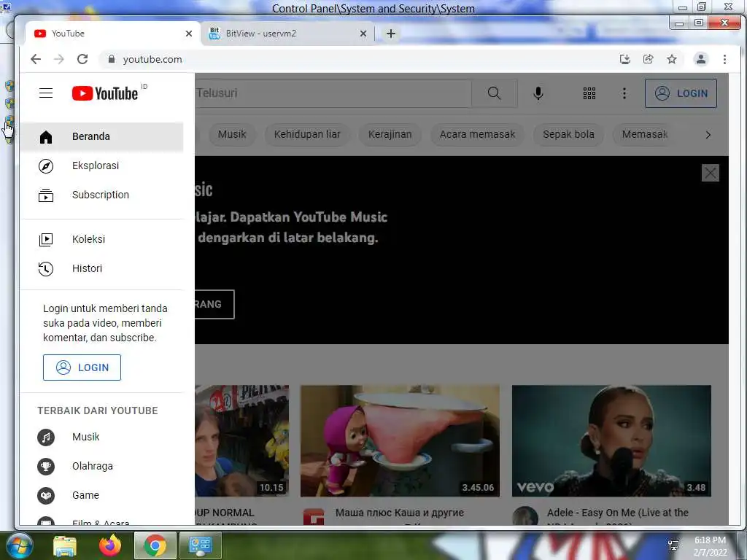
Task: Click the G channel avatar
Action: click(314, 517)
